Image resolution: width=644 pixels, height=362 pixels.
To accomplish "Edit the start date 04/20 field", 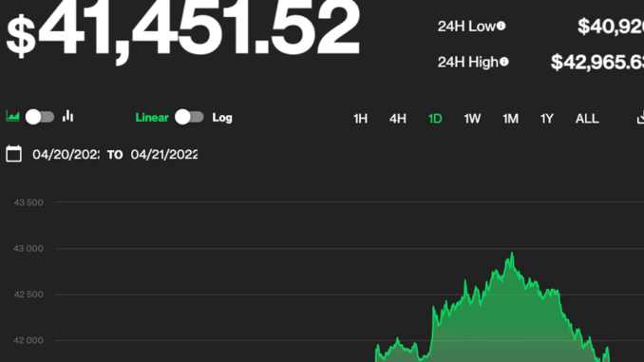I will coord(66,155).
